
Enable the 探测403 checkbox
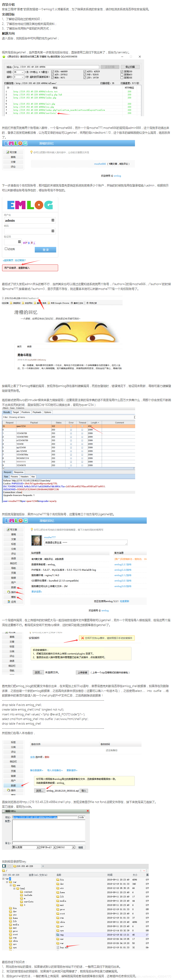[x=122, y=74]
